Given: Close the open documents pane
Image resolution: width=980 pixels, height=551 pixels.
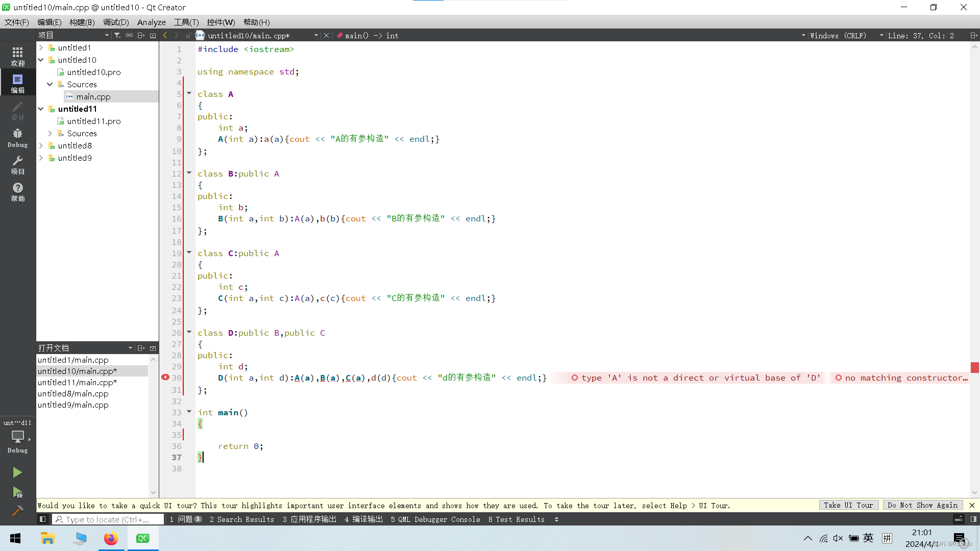Looking at the screenshot, I should coord(153,348).
